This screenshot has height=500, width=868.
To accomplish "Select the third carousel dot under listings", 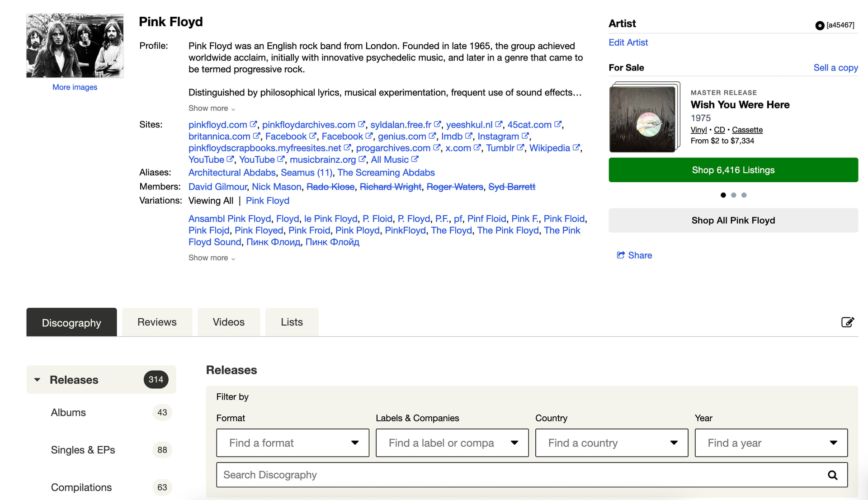I will tap(744, 195).
